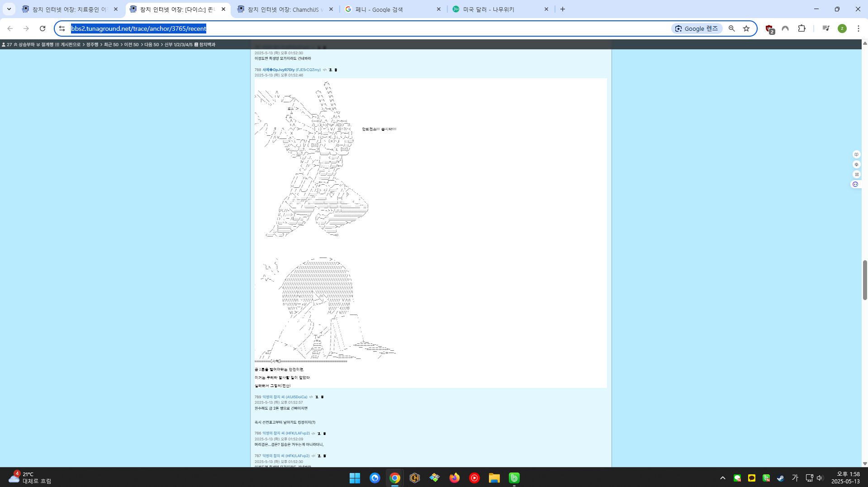Open the media controls icon in toolbar
868x487 pixels.
(825, 29)
